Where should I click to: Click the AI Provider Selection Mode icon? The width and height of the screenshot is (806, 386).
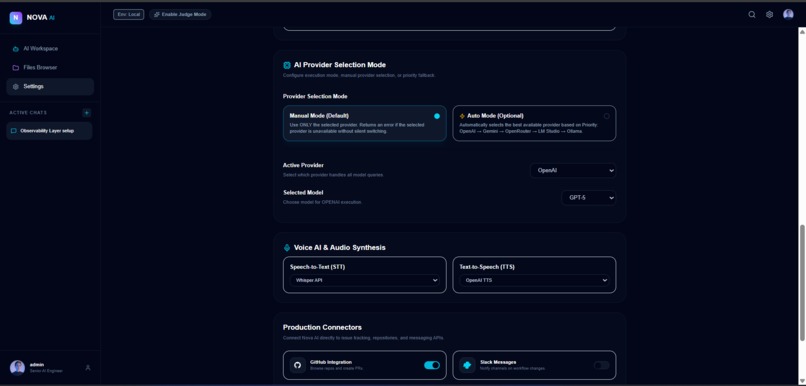pos(287,65)
